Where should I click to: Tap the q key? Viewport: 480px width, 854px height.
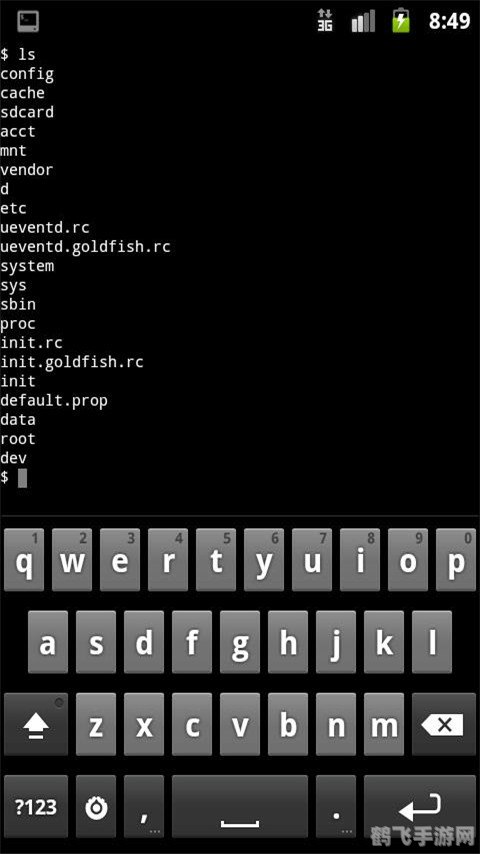tap(24, 559)
